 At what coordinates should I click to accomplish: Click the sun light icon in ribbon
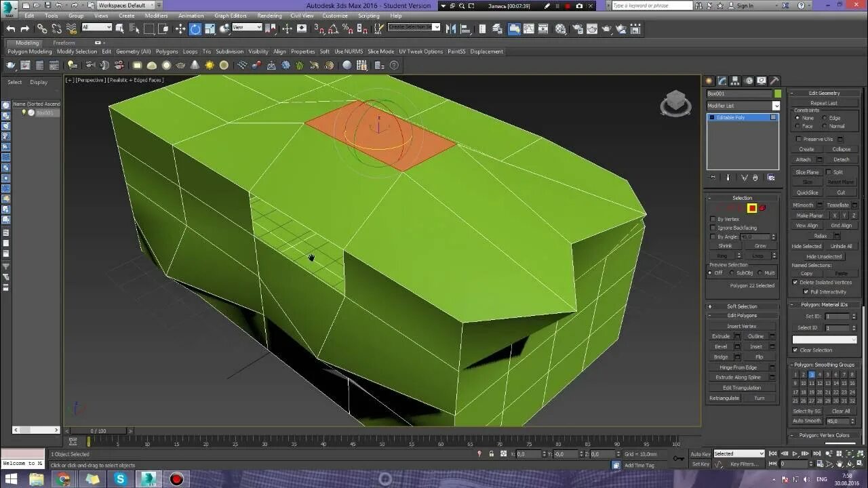(x=210, y=65)
